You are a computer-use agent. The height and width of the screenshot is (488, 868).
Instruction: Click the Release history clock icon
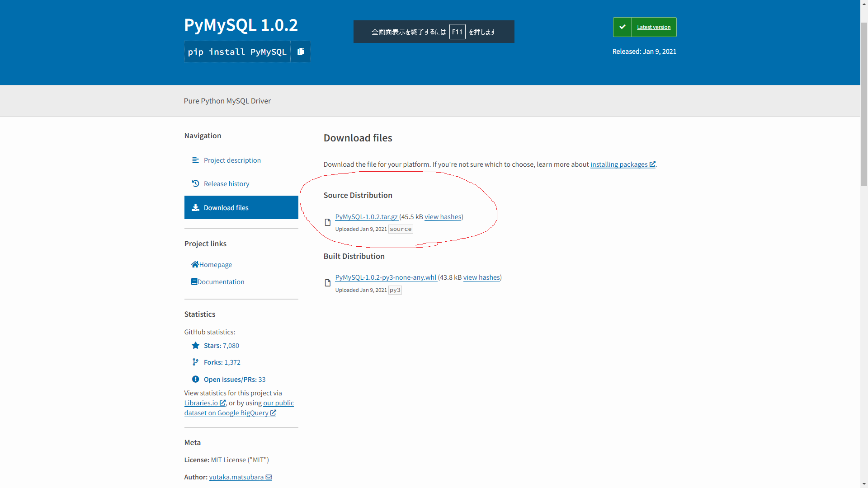[x=195, y=183]
